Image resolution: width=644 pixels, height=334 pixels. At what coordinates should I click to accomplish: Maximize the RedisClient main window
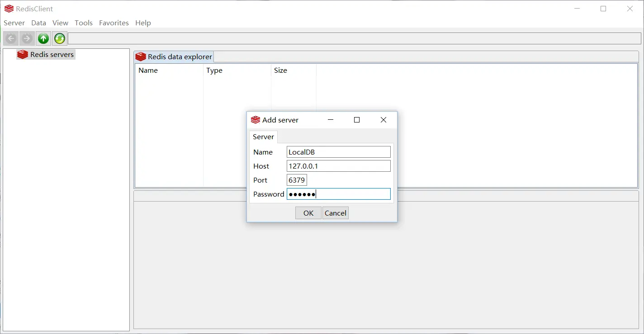tap(603, 9)
